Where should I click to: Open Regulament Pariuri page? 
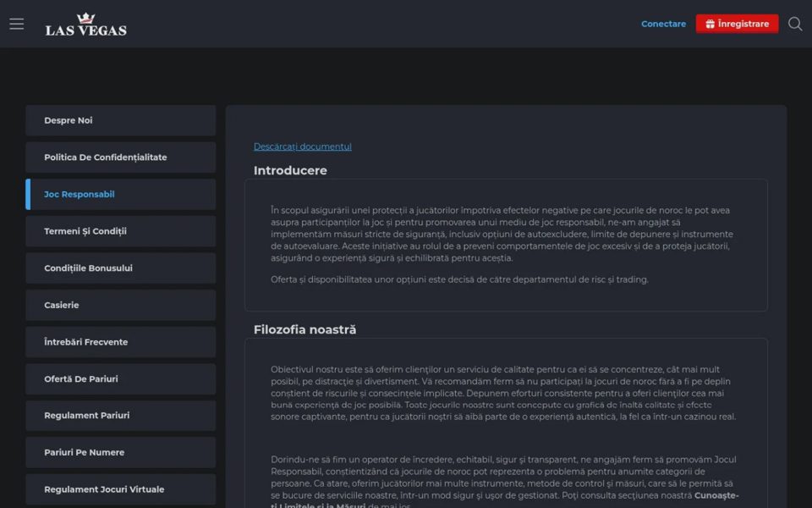tap(121, 415)
